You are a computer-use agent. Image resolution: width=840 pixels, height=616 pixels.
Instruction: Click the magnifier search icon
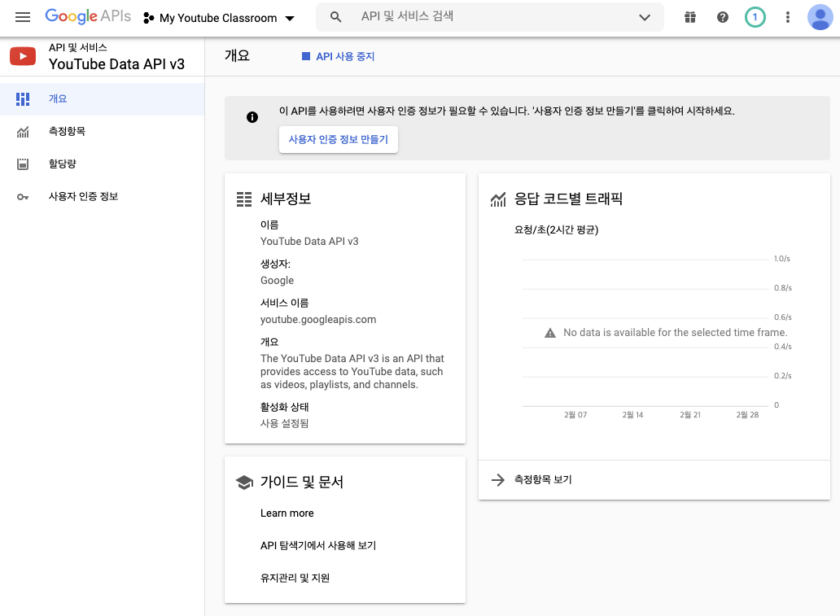[336, 17]
